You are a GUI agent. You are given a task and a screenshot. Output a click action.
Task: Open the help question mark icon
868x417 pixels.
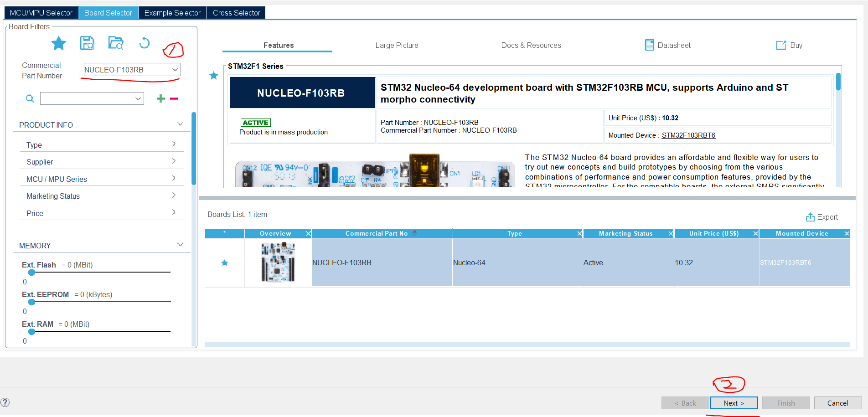5,402
